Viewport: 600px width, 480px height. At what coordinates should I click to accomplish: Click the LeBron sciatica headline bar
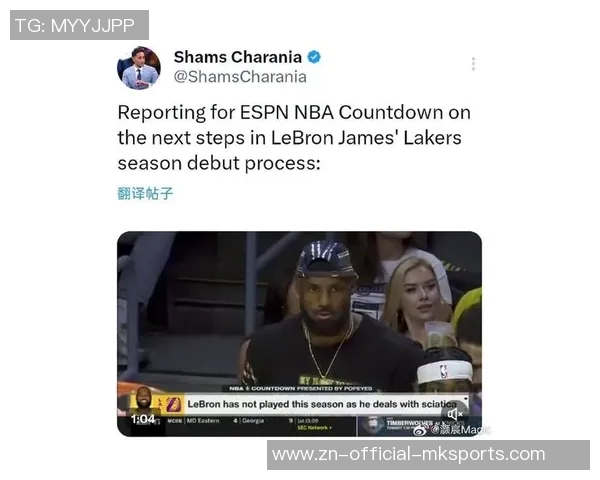point(322,404)
